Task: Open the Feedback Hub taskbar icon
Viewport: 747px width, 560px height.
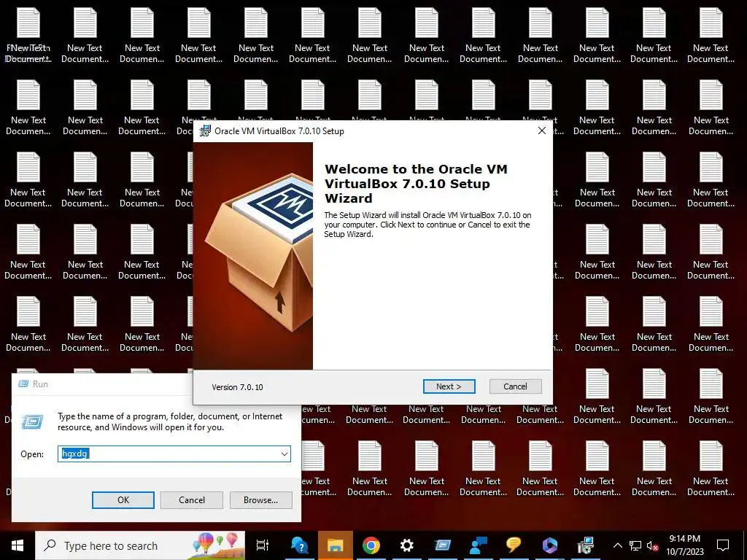Action: (479, 545)
